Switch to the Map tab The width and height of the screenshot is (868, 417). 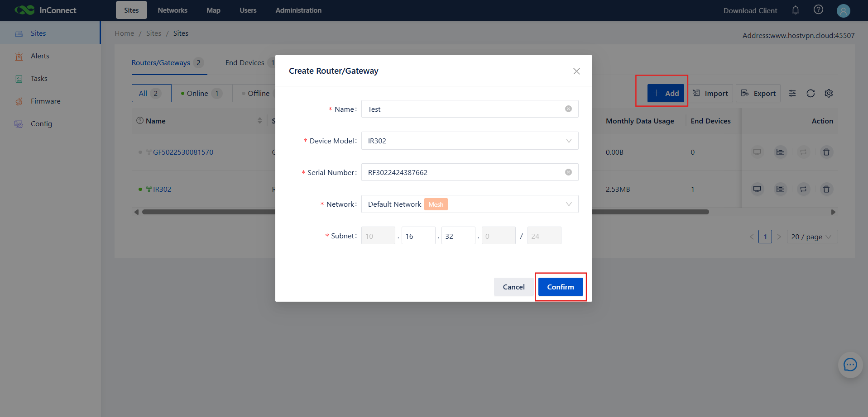tap(213, 10)
